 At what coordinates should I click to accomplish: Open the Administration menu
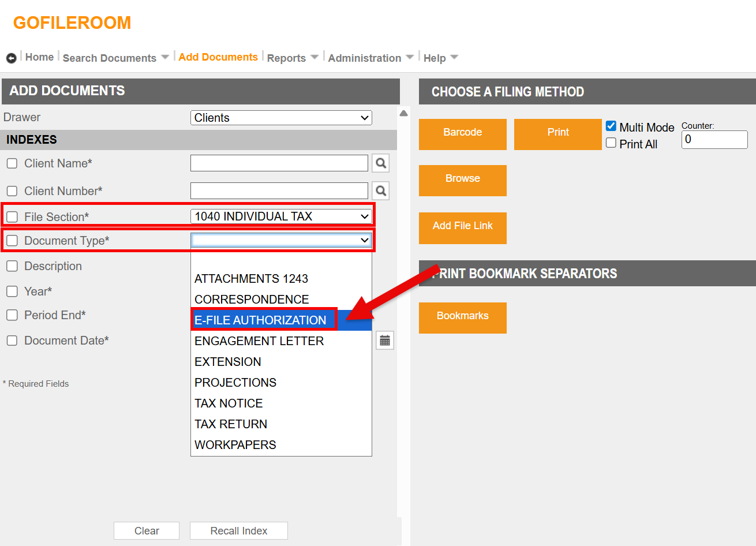[x=370, y=58]
